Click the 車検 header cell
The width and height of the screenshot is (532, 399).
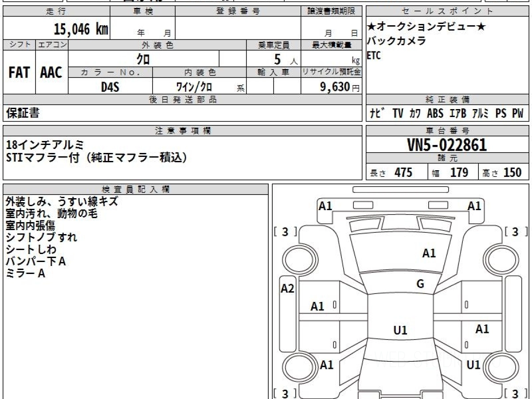pos(143,12)
